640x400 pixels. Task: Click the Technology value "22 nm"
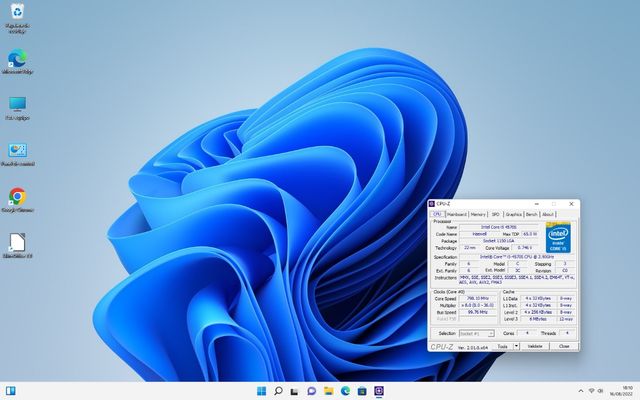(470, 248)
